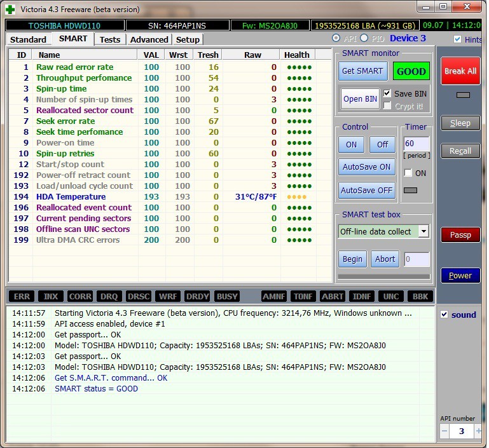Viewport: 489px width, 448px height.
Task: Turn SMART control ON
Action: pyautogui.click(x=351, y=144)
